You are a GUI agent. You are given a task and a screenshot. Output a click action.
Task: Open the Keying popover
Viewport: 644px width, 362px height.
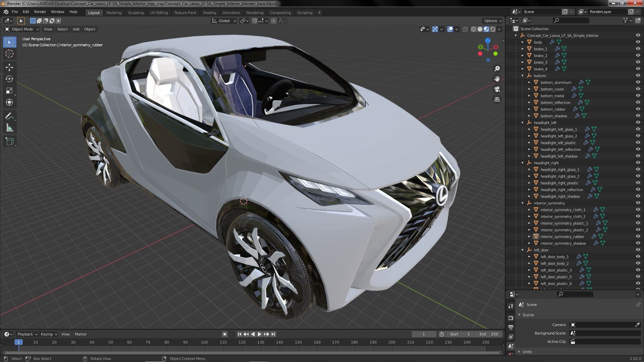[x=49, y=334]
